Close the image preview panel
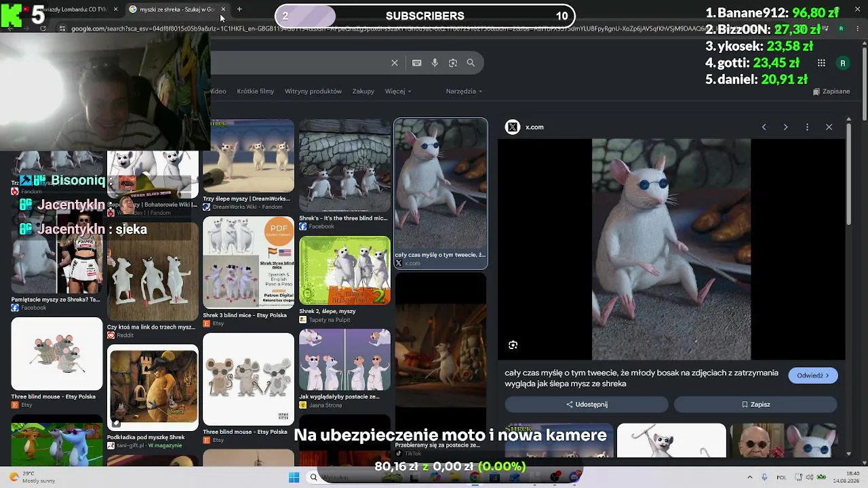The image size is (868, 488). coord(829,127)
